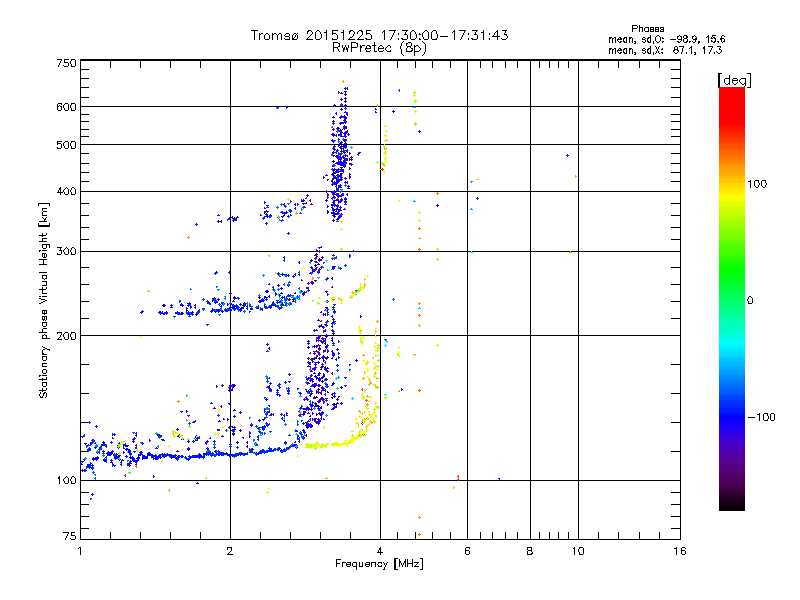Click the y-axis tick label '100'

(66, 481)
